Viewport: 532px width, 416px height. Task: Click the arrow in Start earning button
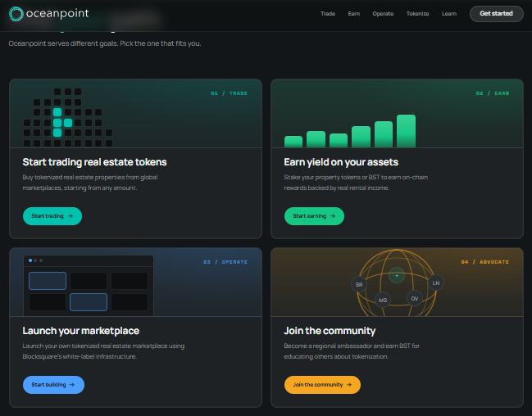click(333, 216)
